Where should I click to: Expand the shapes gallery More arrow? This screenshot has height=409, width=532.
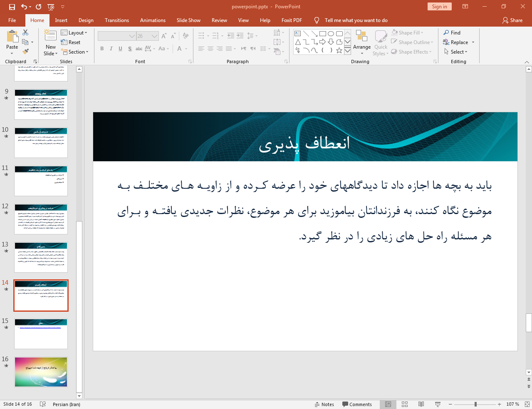point(347,51)
